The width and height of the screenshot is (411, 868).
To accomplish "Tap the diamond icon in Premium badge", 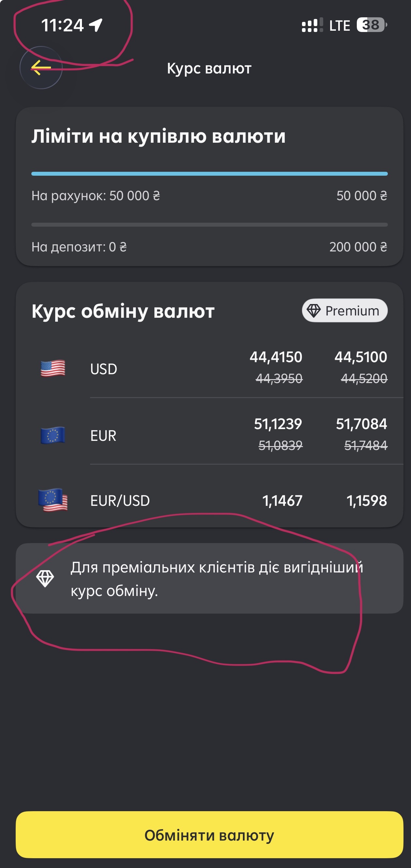I will click(314, 310).
